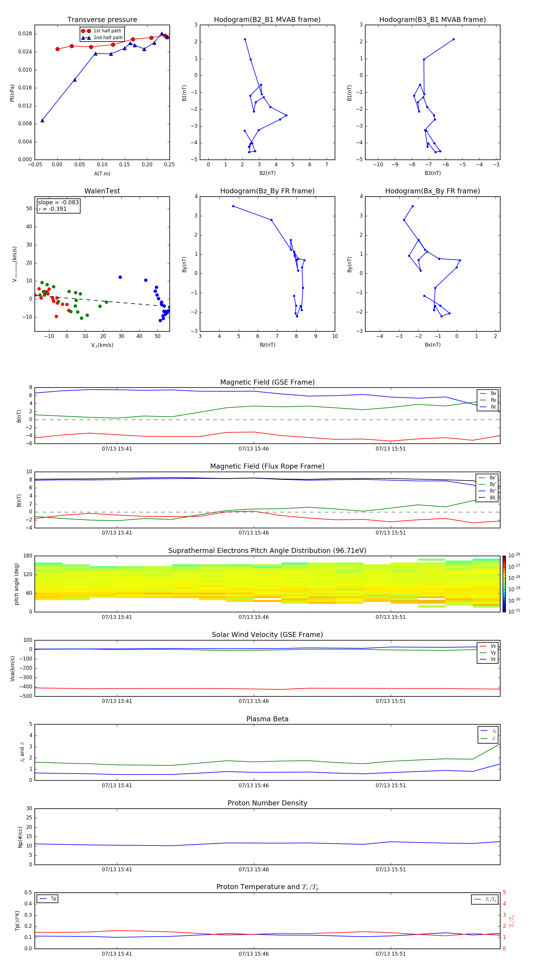Select the "Solar Wind Velocity (GSE Frame)" title
The width and height of the screenshot is (535, 980).
point(267,635)
